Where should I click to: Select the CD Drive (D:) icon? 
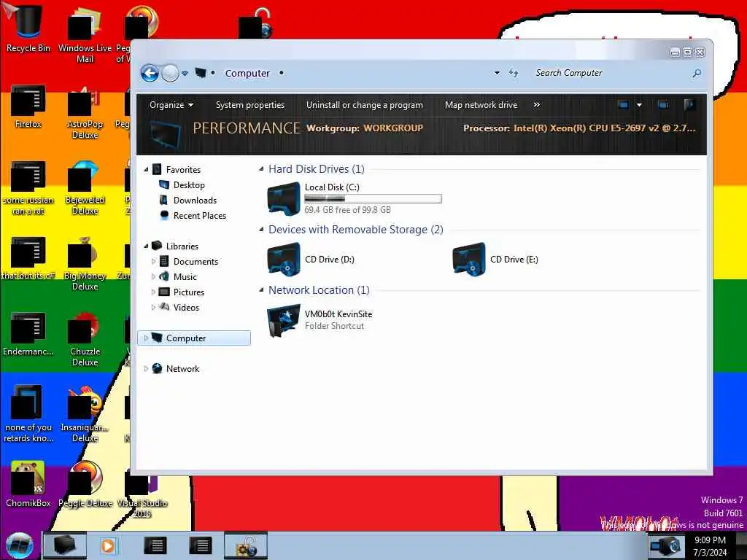pos(284,259)
